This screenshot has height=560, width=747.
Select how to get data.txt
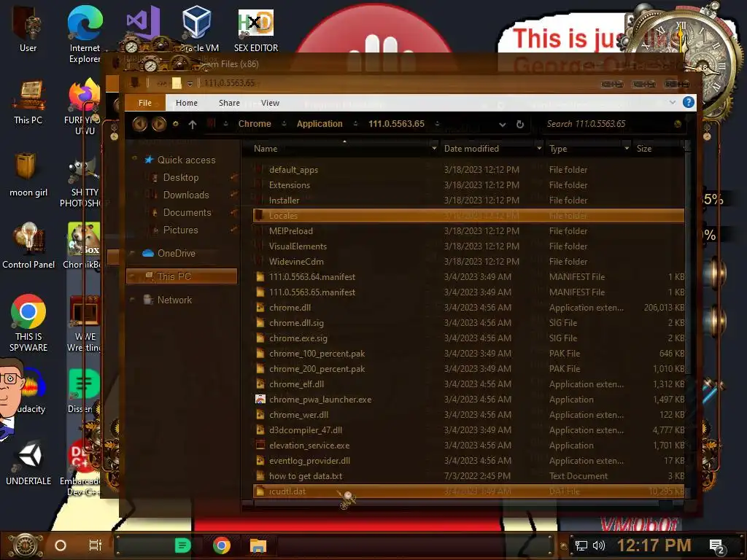pyautogui.click(x=306, y=476)
